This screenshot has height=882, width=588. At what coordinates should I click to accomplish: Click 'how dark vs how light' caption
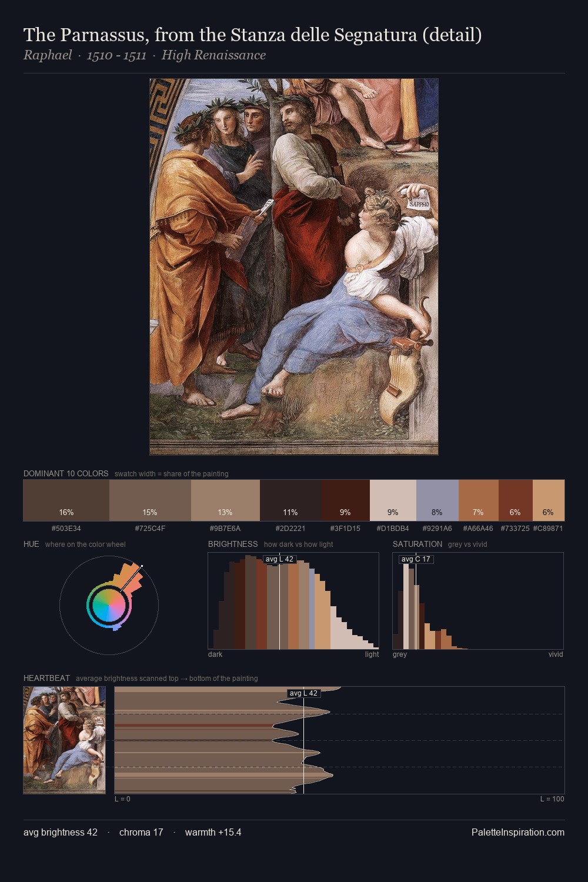pyautogui.click(x=298, y=544)
